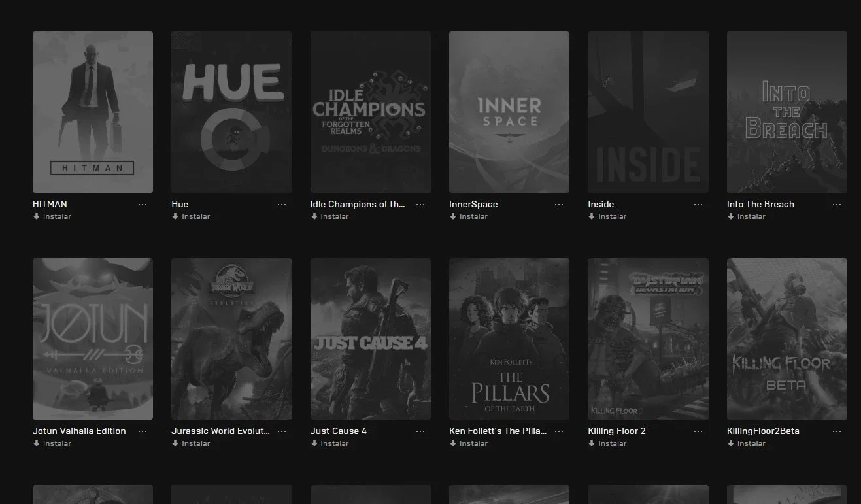Screen dimensions: 861x504
Task: Click Instalar under Hue
Action: pos(191,216)
